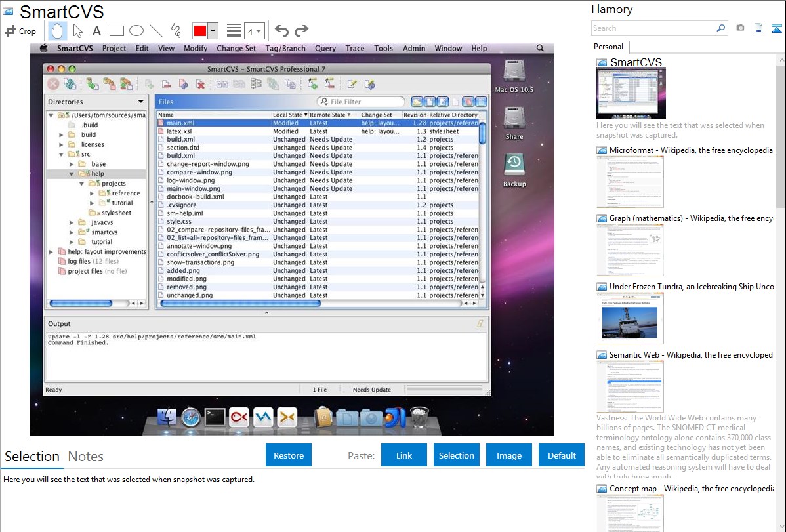Viewport: 786px width, 532px height.
Task: Select the arrow pointer tool
Action: [x=77, y=31]
